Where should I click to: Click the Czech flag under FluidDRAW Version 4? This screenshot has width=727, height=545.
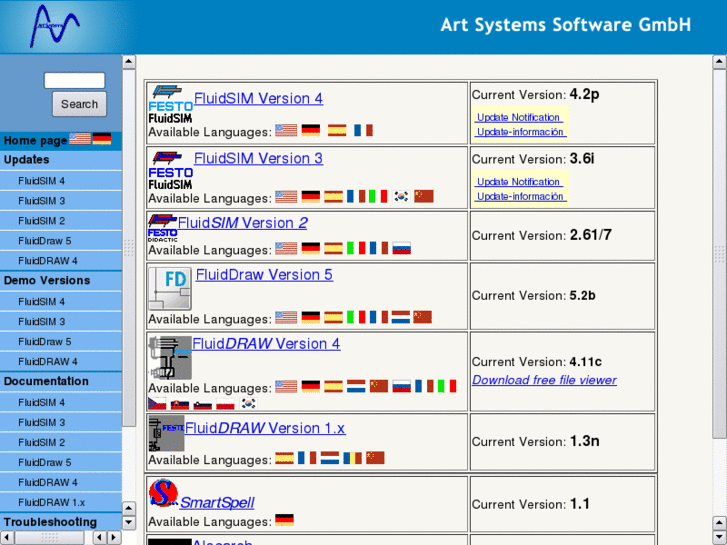157,404
